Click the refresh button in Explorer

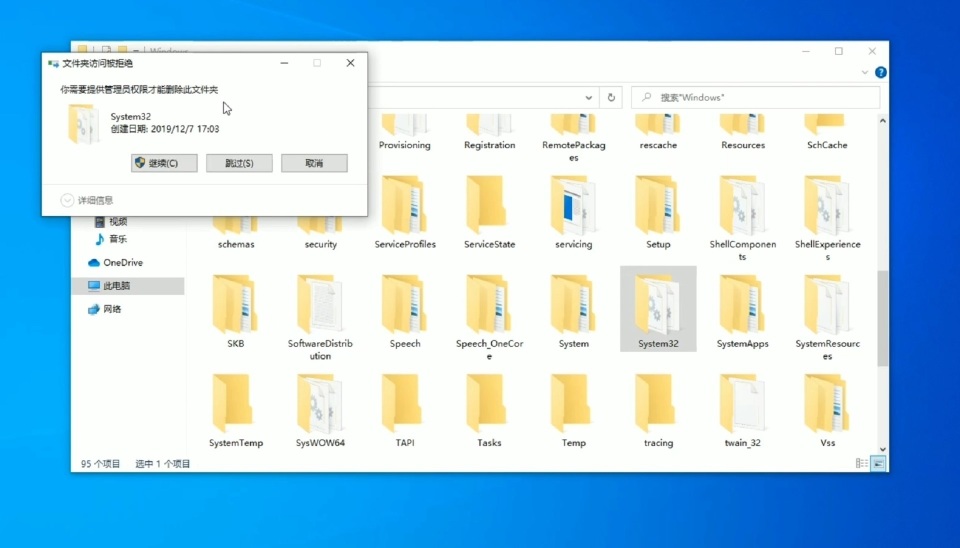point(611,97)
